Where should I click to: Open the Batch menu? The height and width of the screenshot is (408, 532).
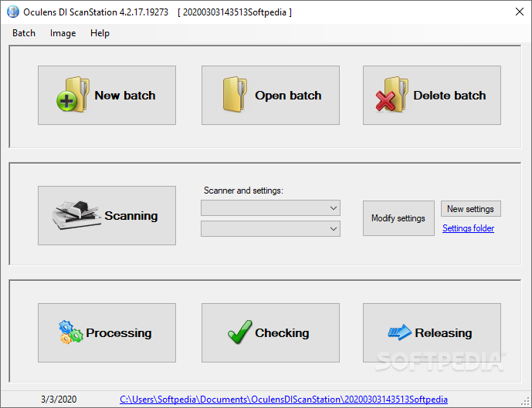pos(24,33)
